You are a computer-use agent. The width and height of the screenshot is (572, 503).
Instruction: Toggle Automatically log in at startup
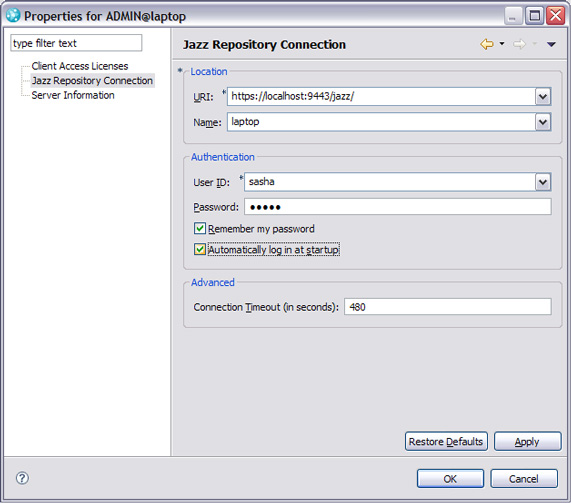(200, 249)
